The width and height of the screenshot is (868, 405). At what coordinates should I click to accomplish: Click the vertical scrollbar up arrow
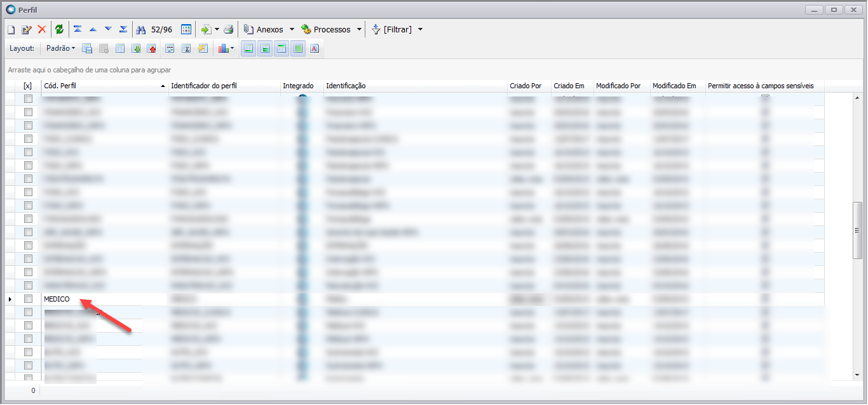[857, 98]
